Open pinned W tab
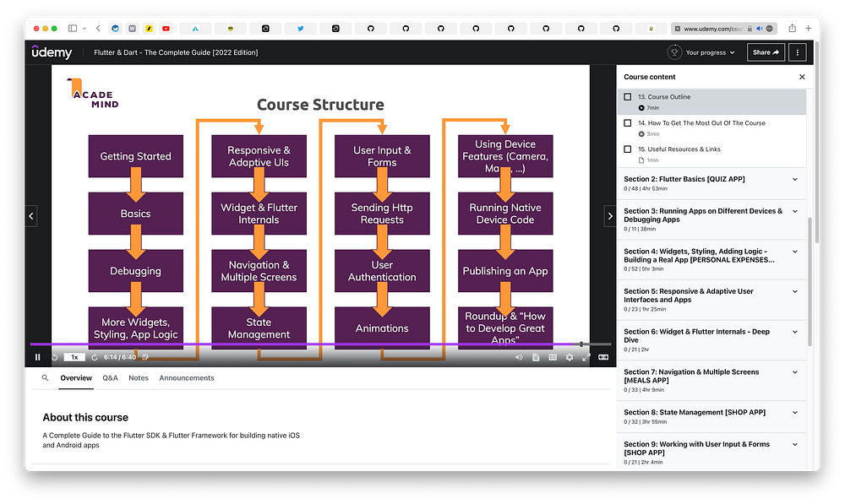845x504 pixels. pos(132,29)
